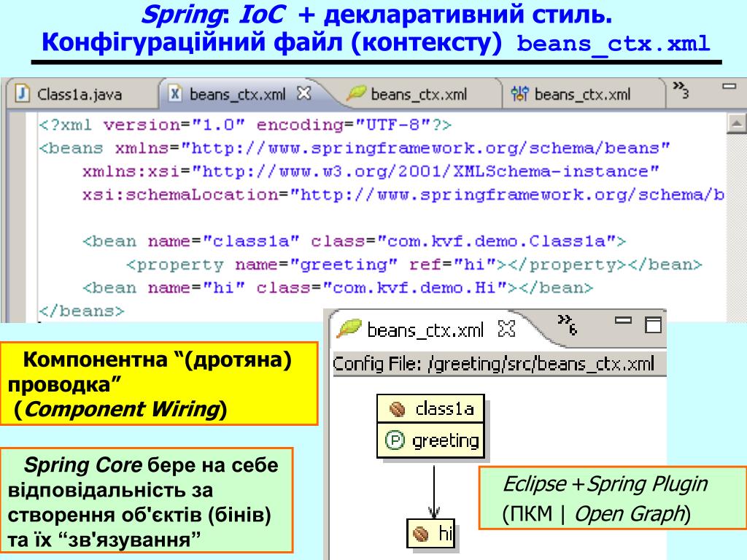
Task: Click the '<bean name="hi"' code line
Action: pos(338,288)
